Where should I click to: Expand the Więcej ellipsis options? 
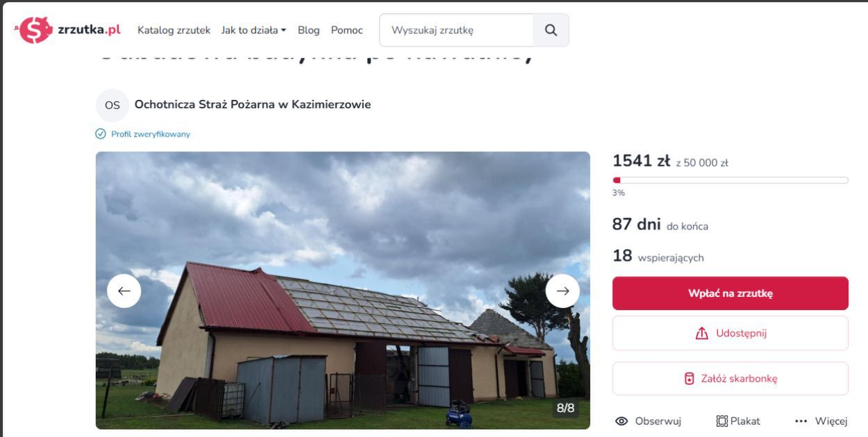tap(801, 420)
